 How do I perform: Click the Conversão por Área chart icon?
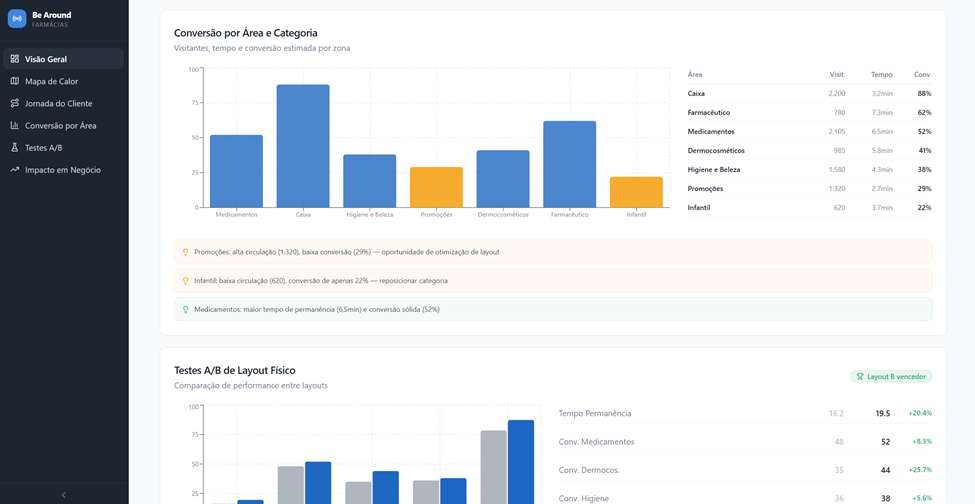15,126
